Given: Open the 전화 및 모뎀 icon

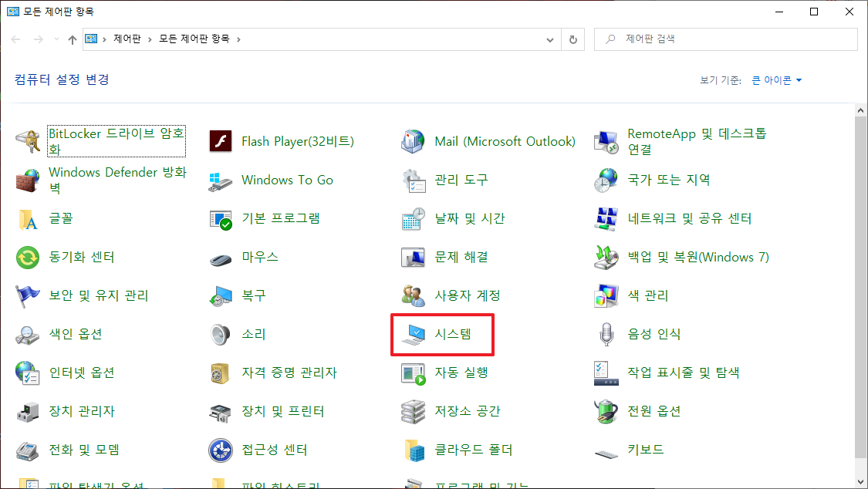Looking at the screenshot, I should coord(28,451).
